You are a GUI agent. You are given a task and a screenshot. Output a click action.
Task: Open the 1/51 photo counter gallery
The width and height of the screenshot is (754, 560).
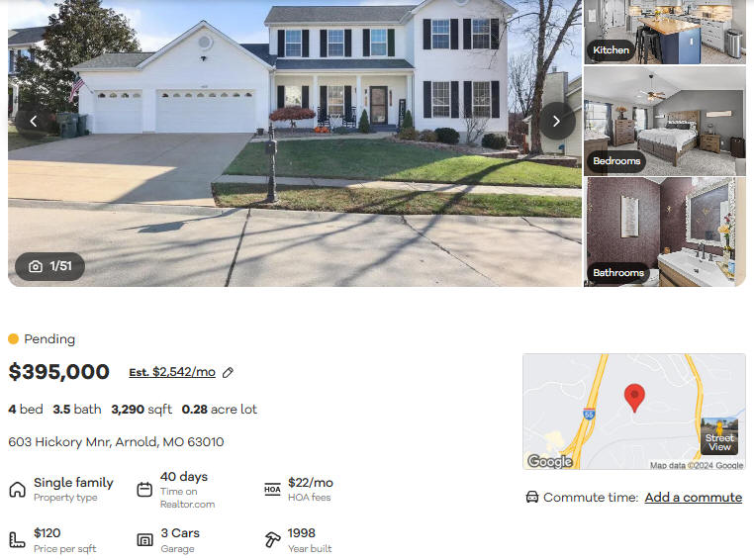[50, 266]
